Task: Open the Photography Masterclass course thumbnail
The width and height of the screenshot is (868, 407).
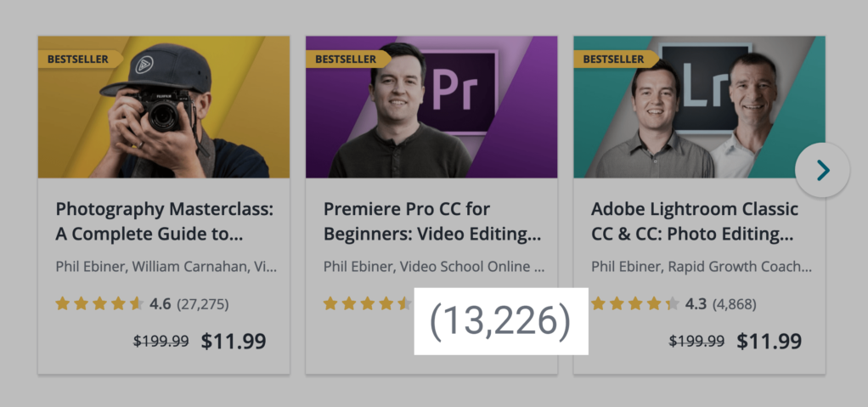Action: click(163, 107)
